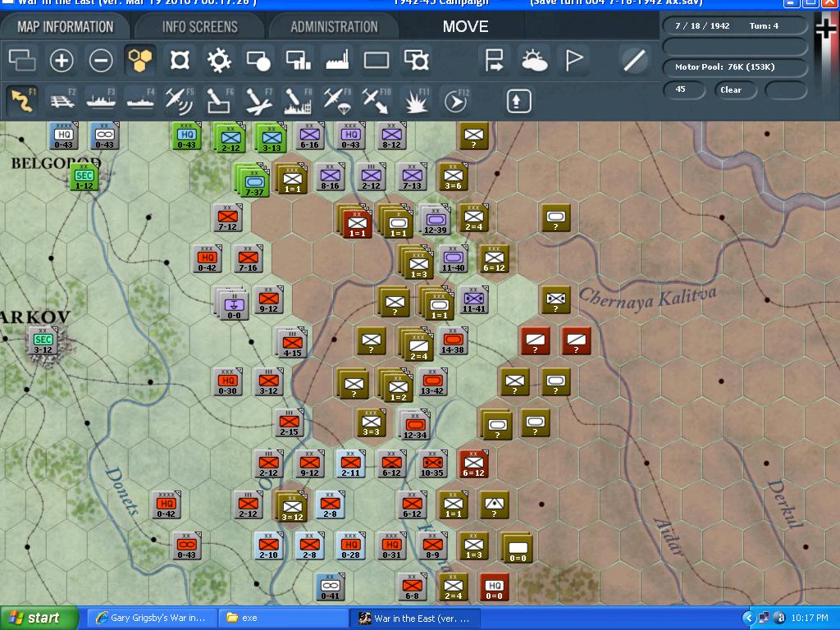
Task: Zoom in the map with plus icon
Action: click(62, 60)
